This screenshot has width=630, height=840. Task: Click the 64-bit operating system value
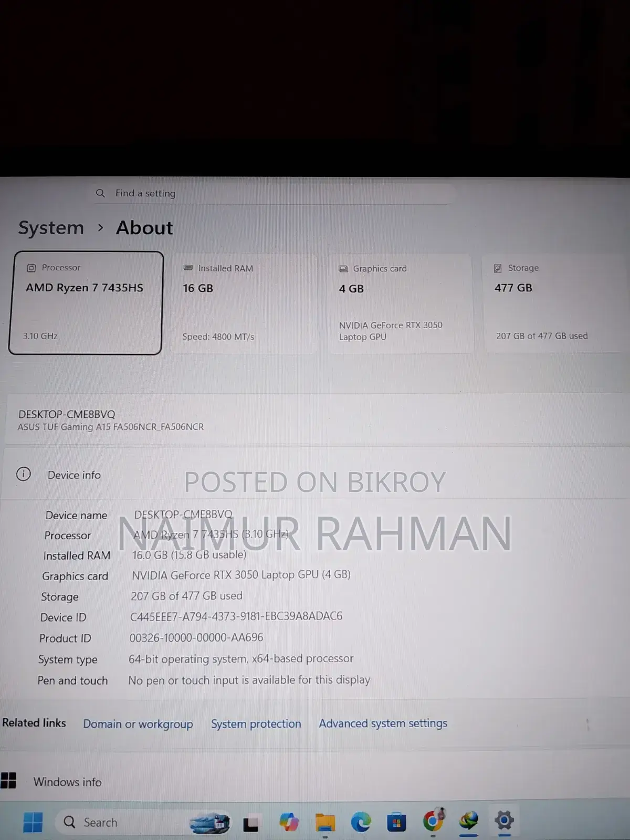coord(241,658)
